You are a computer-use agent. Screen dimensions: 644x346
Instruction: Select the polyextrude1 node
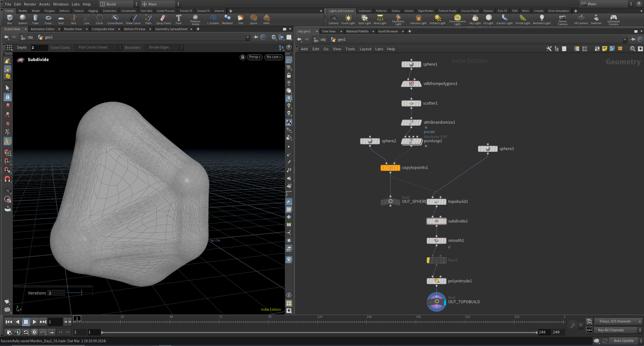click(x=436, y=281)
